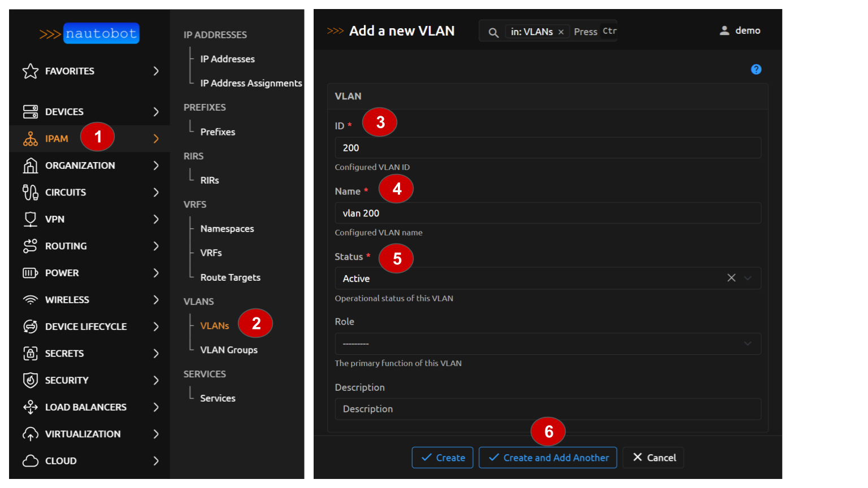The width and height of the screenshot is (868, 488).
Task: Open the Circuits icon in sidebar
Action: point(31,193)
